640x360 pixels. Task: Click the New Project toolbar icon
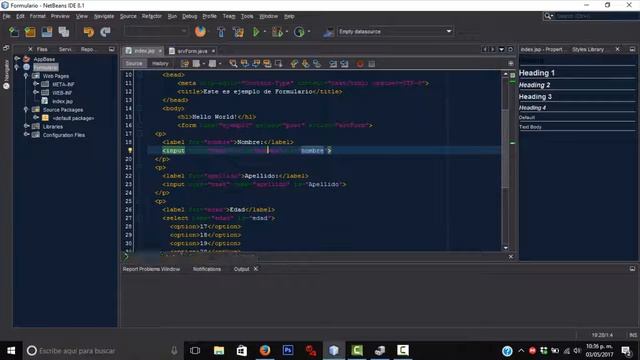[30, 31]
